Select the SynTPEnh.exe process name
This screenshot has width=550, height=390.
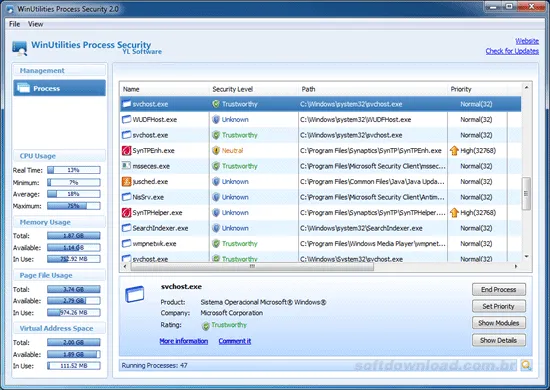tap(153, 150)
